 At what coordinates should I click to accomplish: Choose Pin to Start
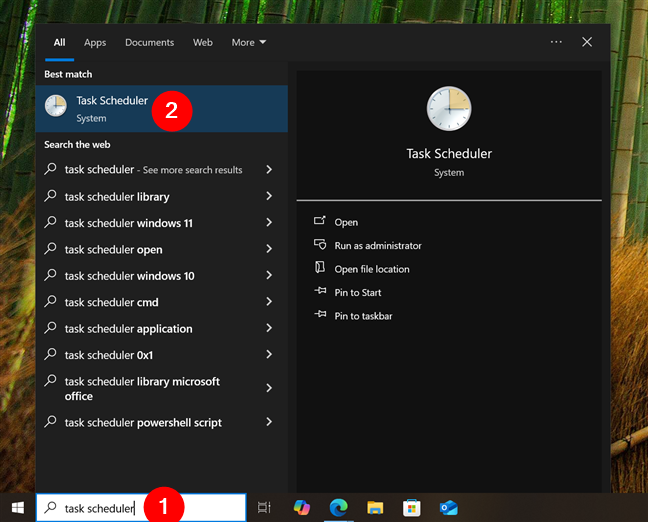(357, 293)
